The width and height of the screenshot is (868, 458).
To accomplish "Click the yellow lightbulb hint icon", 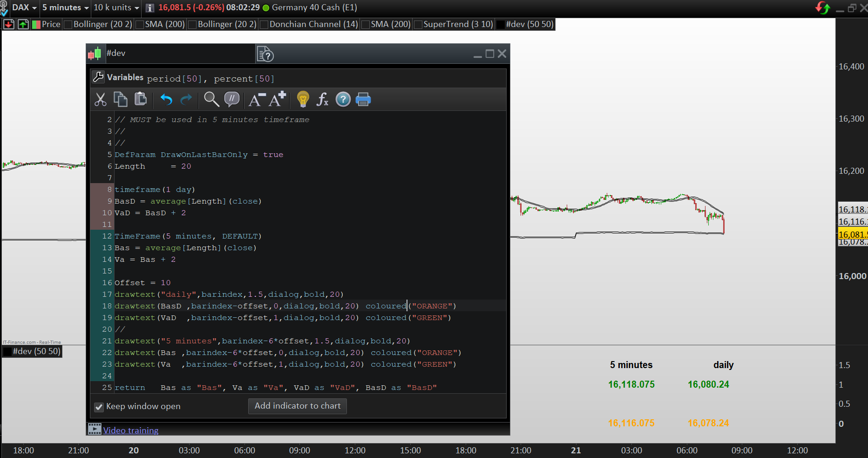I will 303,99.
